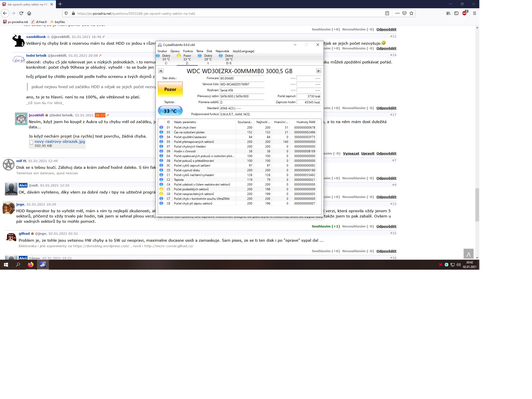Show previous disk with left arrow
This screenshot has height=399, width=532.
coord(161,71)
